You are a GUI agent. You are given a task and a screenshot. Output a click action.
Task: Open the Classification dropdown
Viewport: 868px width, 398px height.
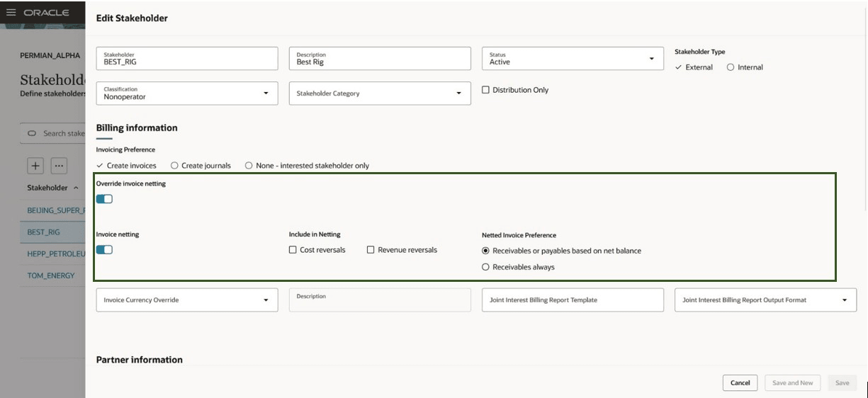tap(266, 93)
